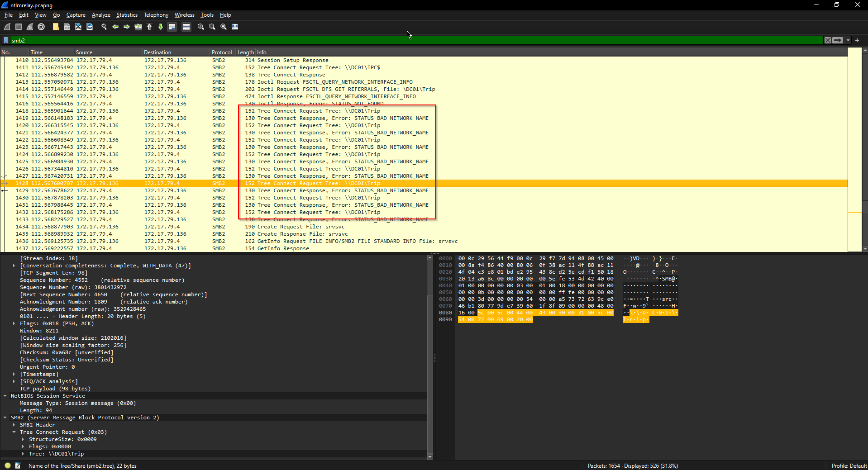
Task: Sort by Destination column header
Action: click(176, 52)
